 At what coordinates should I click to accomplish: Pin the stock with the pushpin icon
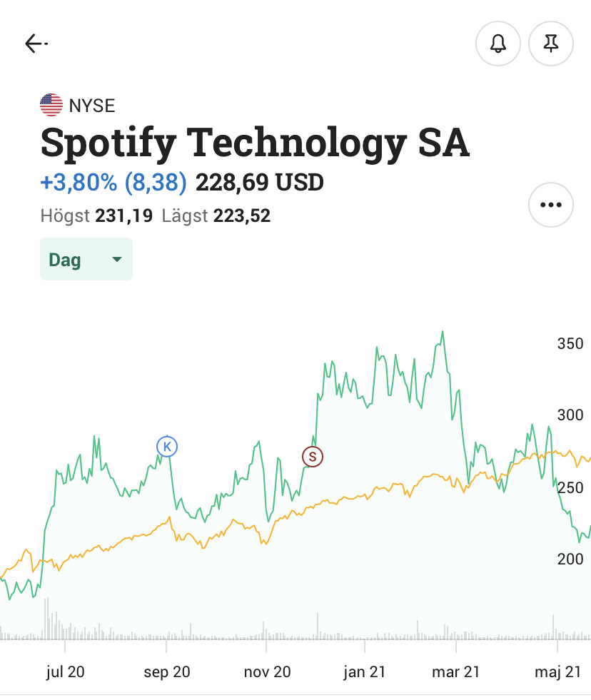click(x=550, y=44)
